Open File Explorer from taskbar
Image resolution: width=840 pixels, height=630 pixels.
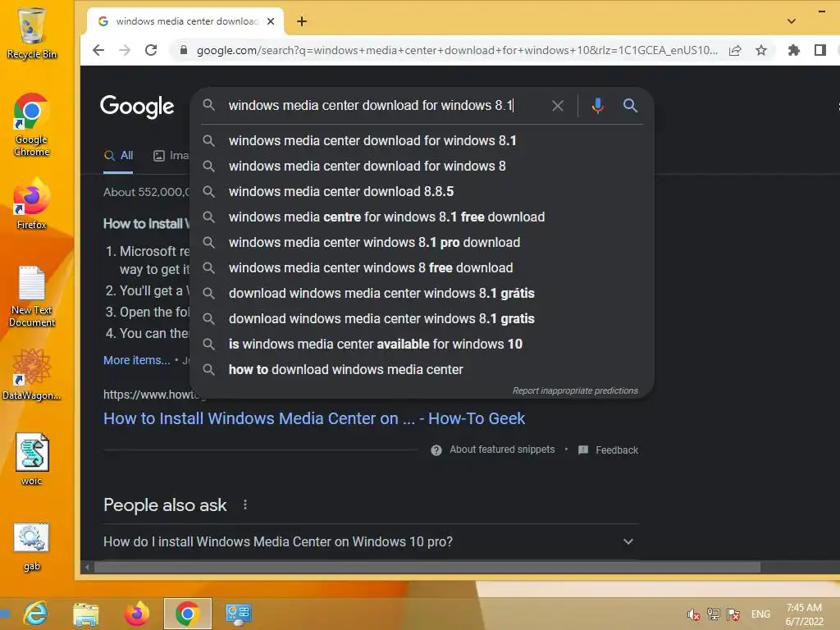tap(85, 614)
